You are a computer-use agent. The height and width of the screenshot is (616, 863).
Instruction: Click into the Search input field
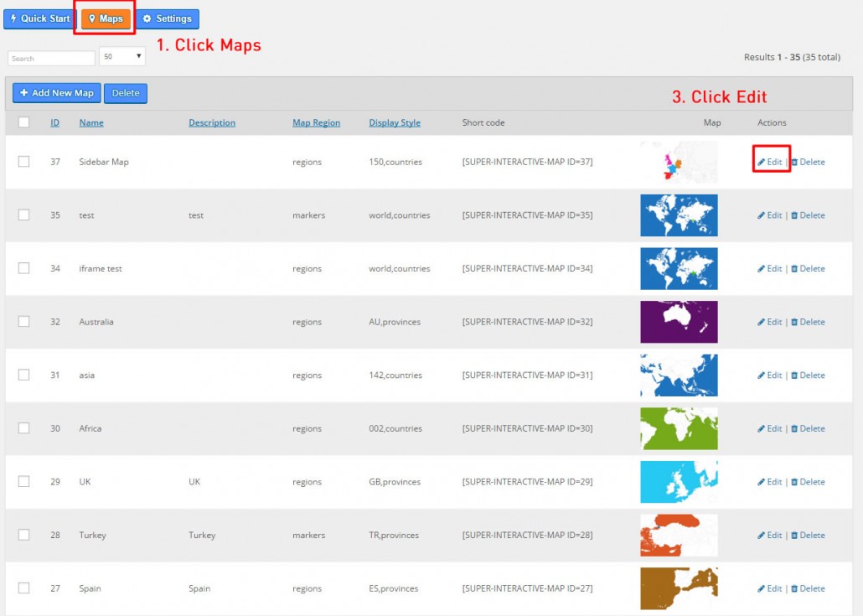[51, 59]
